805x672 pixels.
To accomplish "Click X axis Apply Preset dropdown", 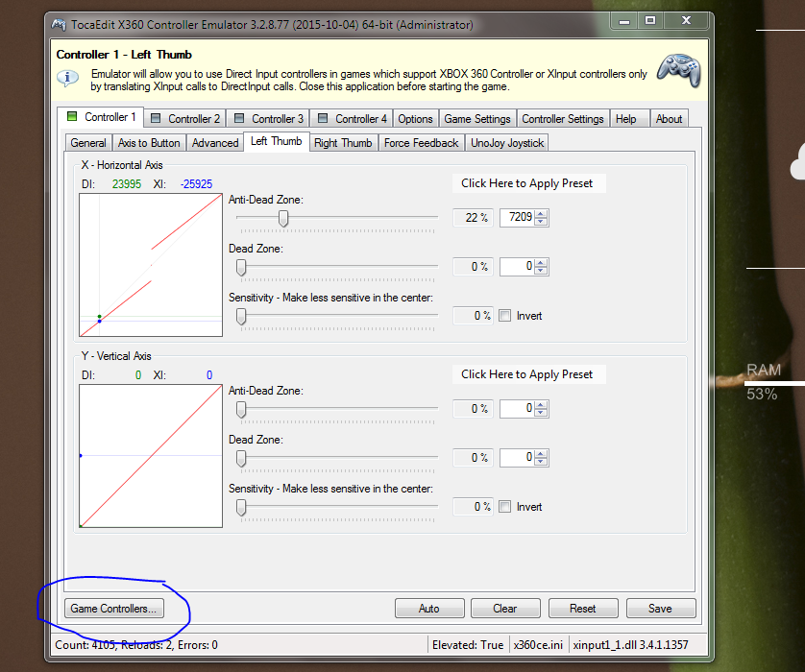I will coord(528,183).
